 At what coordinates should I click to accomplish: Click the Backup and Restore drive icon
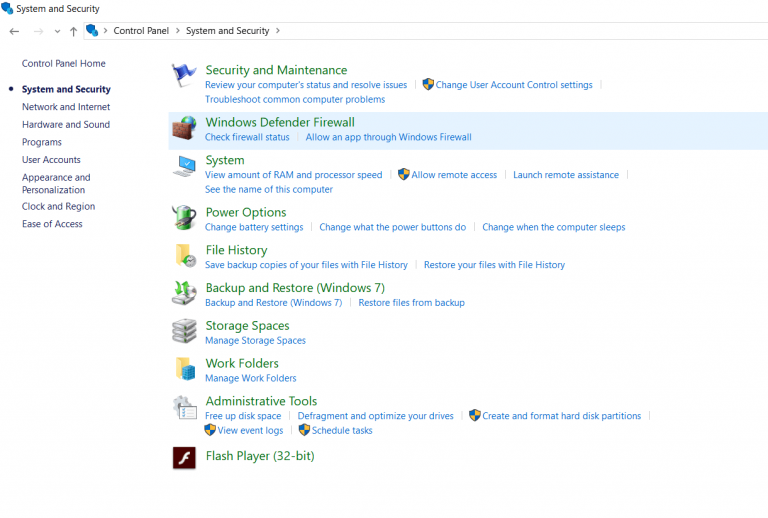[184, 293]
